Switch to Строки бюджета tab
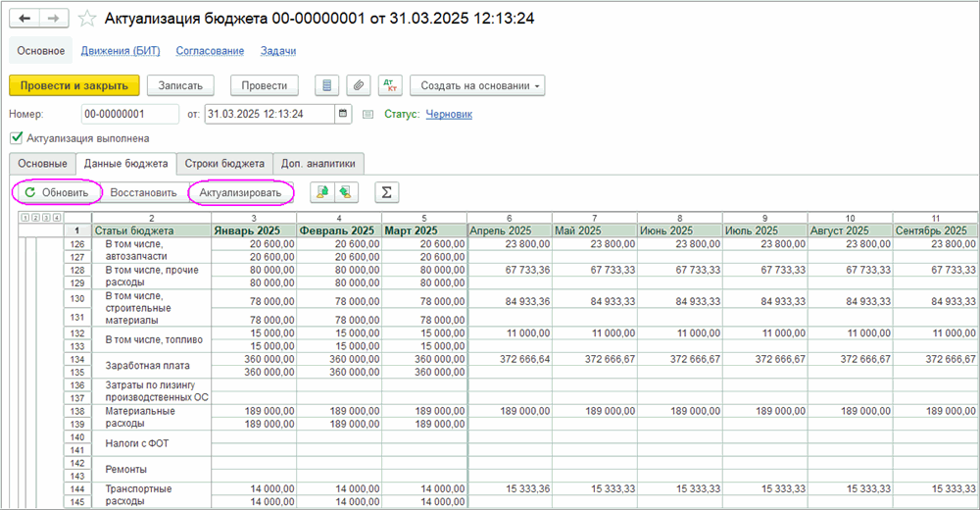 click(x=224, y=163)
